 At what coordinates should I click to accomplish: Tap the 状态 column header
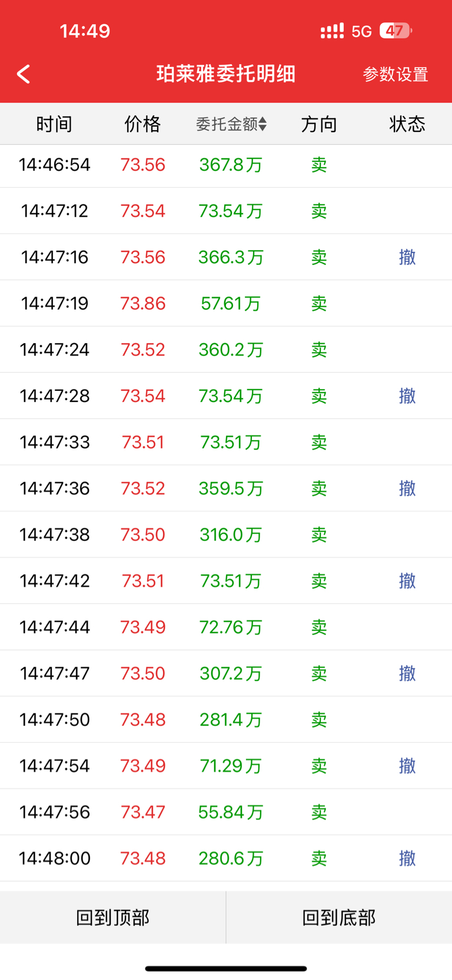click(x=407, y=124)
